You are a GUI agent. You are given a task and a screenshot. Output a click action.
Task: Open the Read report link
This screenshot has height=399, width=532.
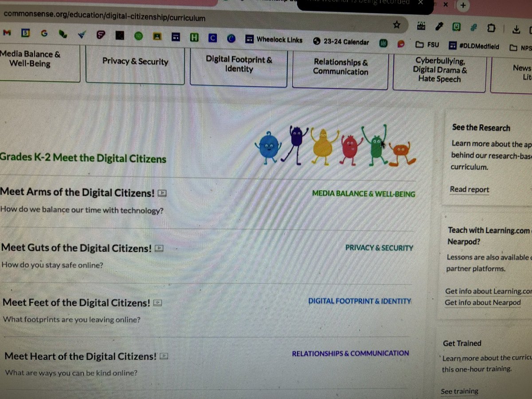pos(469,190)
